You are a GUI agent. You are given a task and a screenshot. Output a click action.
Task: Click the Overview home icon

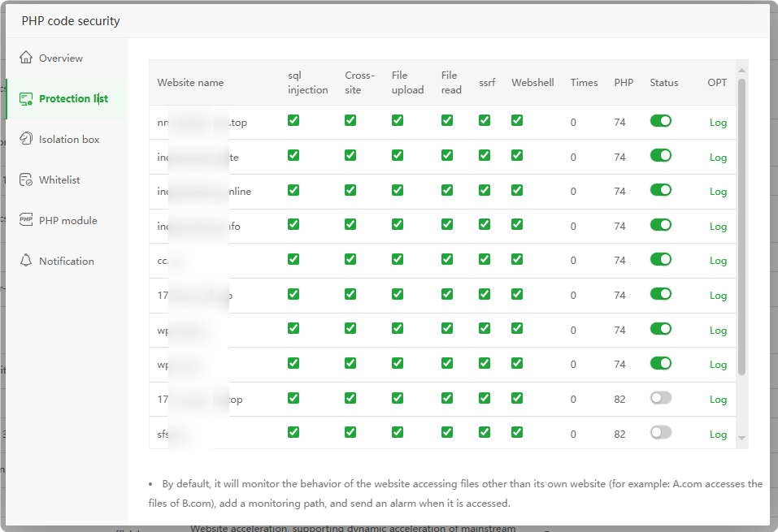(26, 58)
